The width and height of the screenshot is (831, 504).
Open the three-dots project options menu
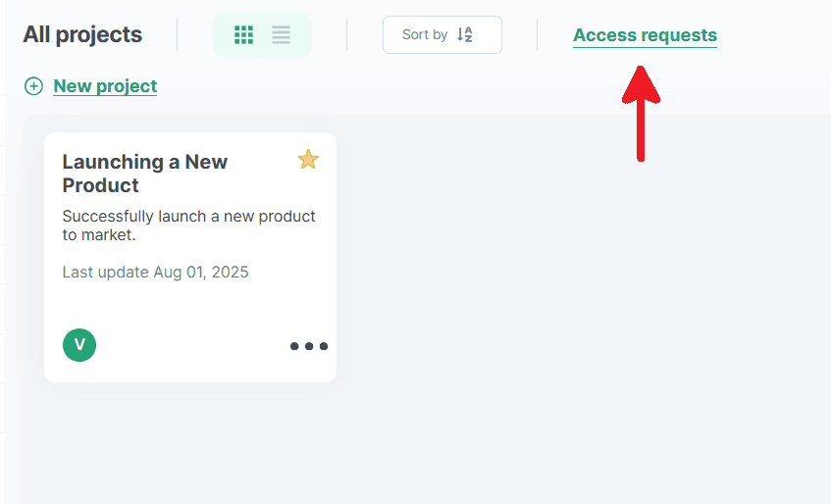[308, 346]
